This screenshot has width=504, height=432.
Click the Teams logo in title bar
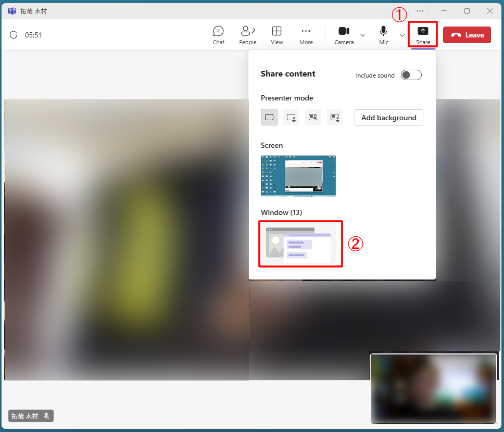(12, 11)
